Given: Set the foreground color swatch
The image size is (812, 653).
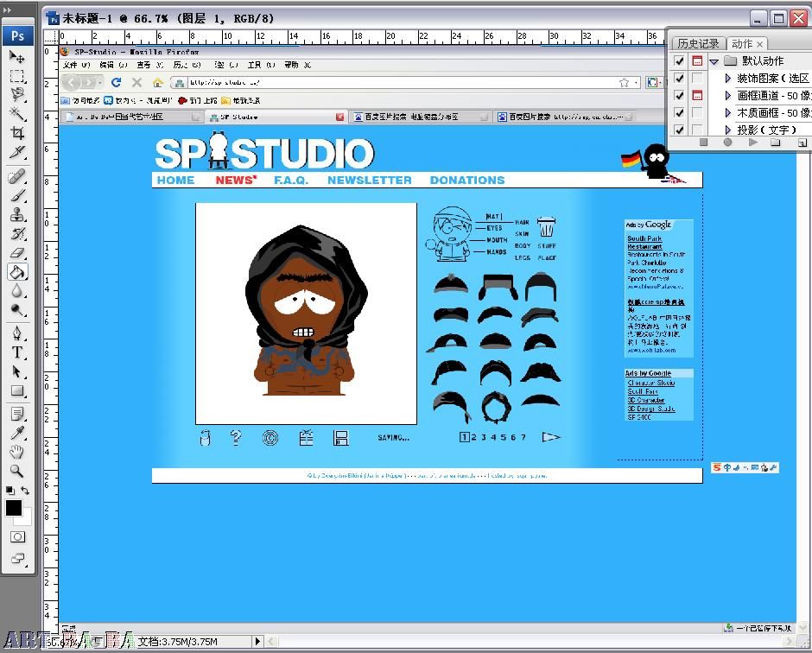Looking at the screenshot, I should pyautogui.click(x=14, y=508).
